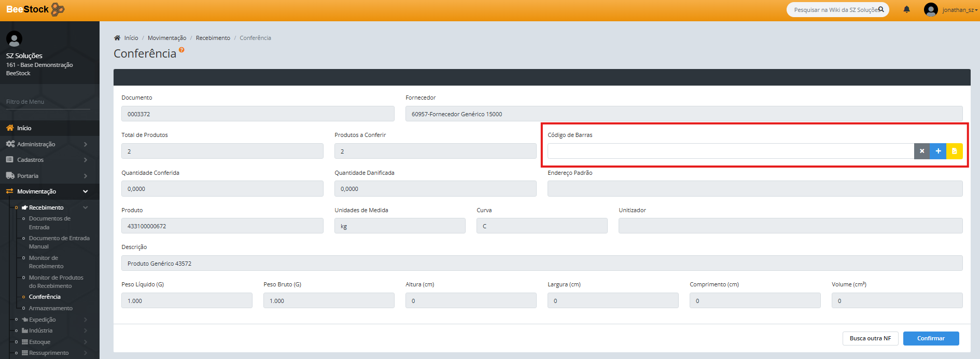Image resolution: width=980 pixels, height=359 pixels.
Task: Click the BeeStock logo in the header
Action: point(35,9)
